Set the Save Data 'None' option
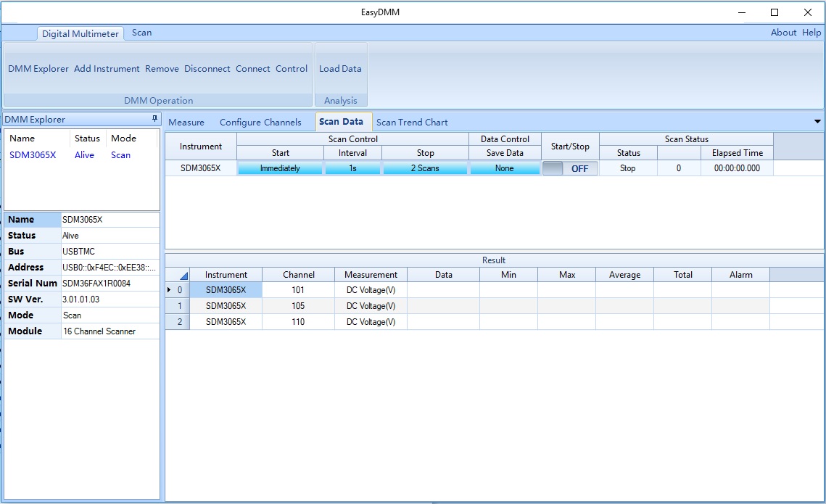 [505, 168]
